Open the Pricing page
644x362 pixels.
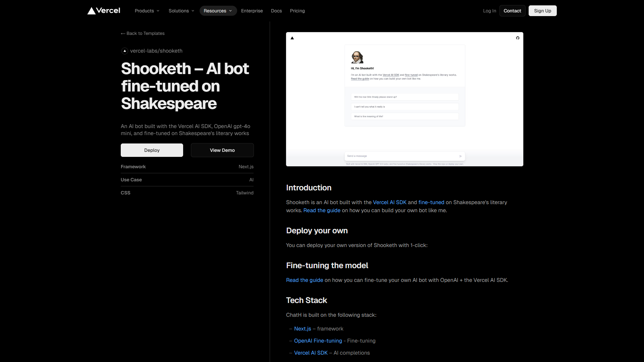click(x=297, y=11)
